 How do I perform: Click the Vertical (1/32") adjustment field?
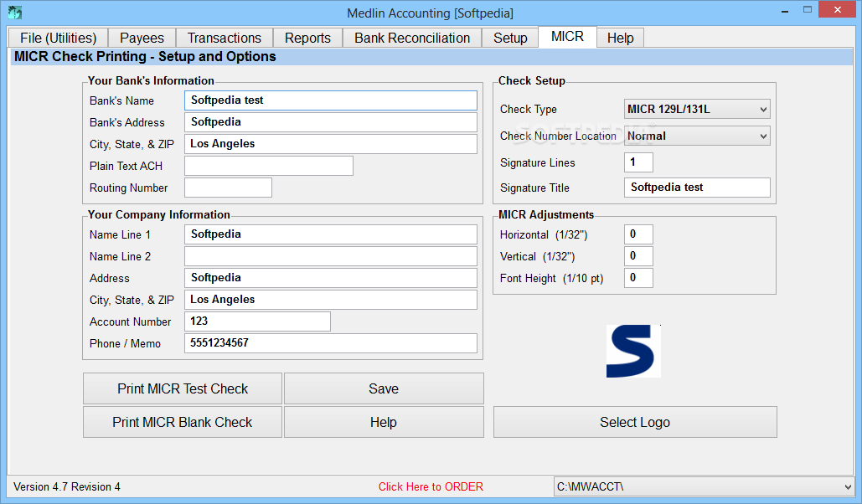pos(639,256)
